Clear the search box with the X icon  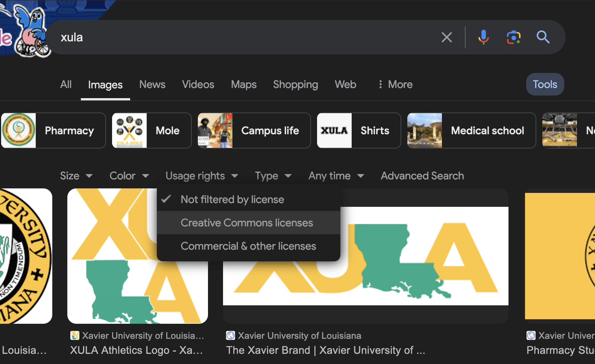tap(446, 37)
